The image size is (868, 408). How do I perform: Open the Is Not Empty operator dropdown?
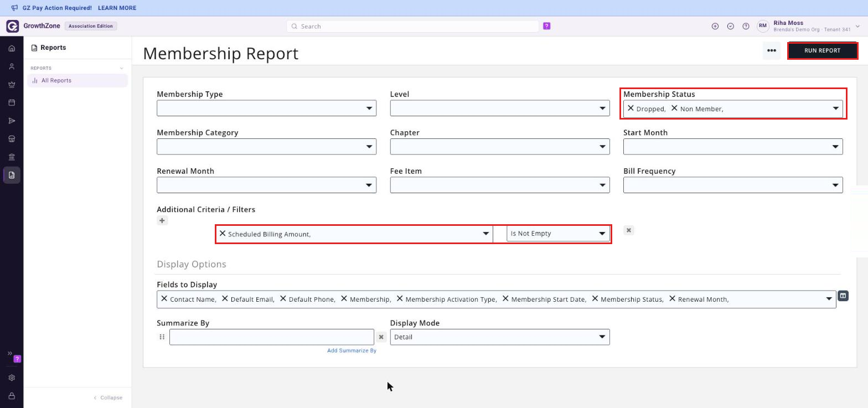coord(558,234)
